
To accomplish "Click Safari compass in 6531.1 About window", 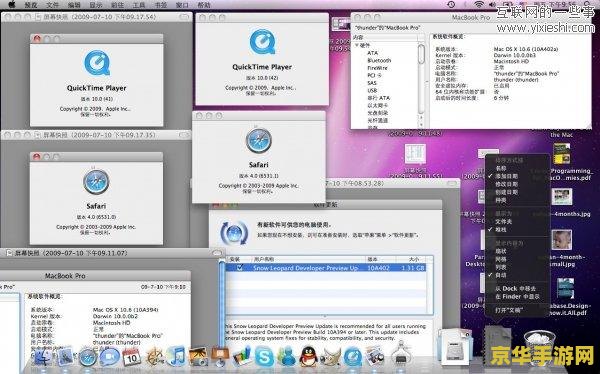I will (x=259, y=140).
